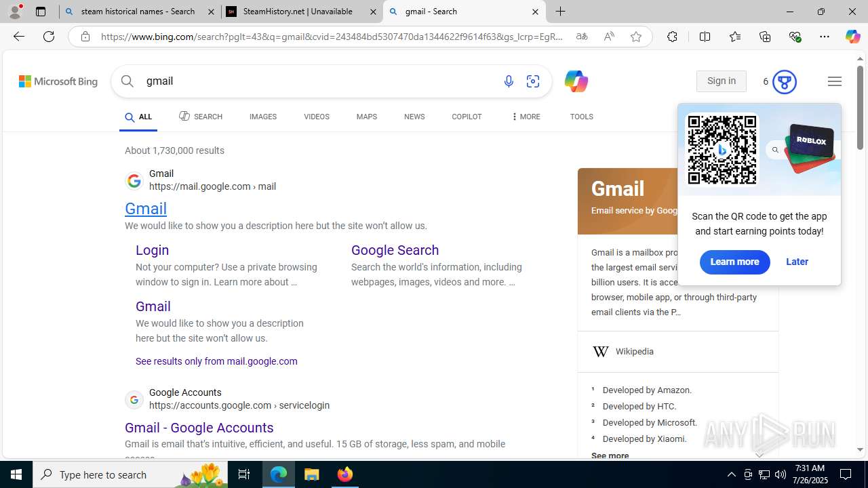
Task: Open NEWS results tab
Action: pos(414,117)
